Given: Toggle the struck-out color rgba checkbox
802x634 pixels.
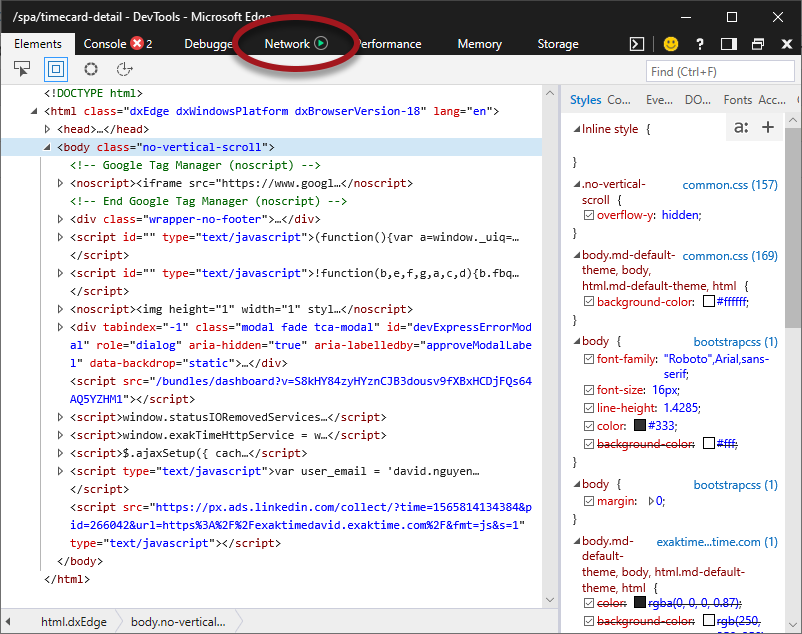Looking at the screenshot, I should 589,603.
